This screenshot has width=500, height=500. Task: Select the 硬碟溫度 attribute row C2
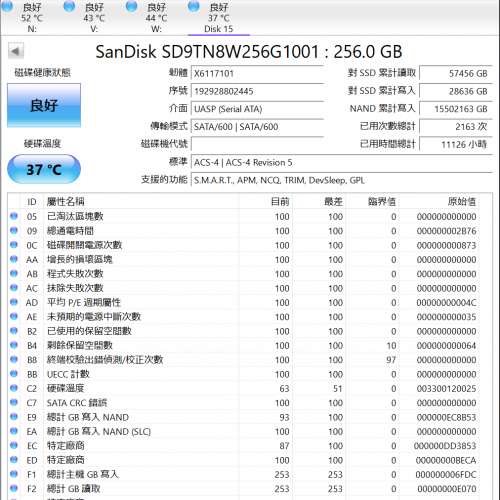pos(244,388)
